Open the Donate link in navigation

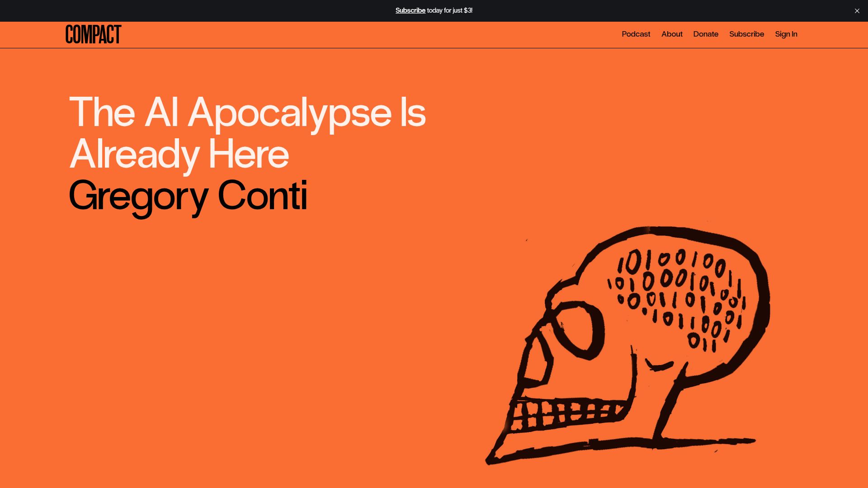(x=706, y=34)
